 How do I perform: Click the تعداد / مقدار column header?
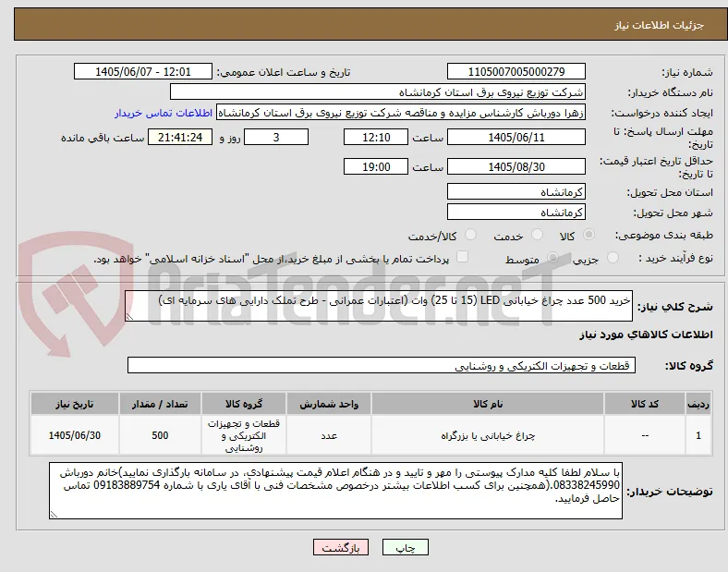coord(160,404)
